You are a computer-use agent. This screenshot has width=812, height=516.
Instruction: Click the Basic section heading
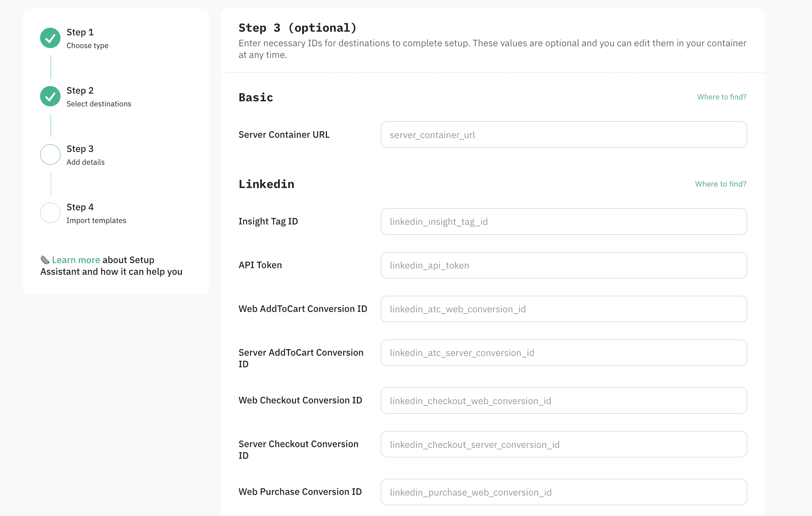(x=255, y=97)
